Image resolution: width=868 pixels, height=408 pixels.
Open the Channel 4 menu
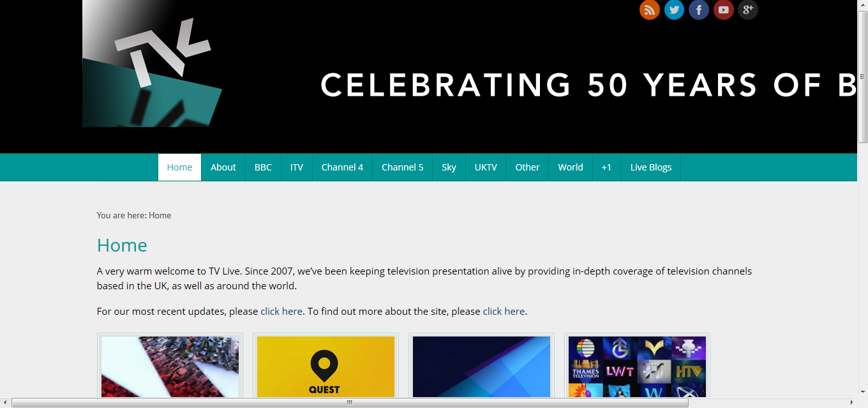click(342, 167)
